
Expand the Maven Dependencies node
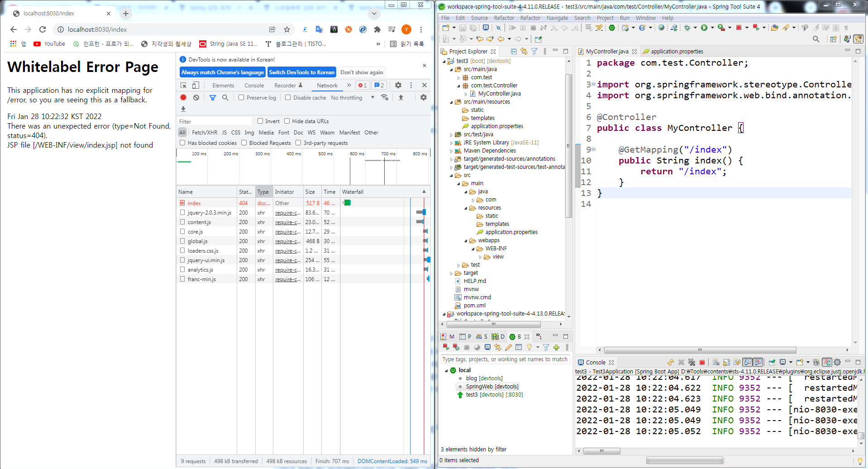[451, 151]
